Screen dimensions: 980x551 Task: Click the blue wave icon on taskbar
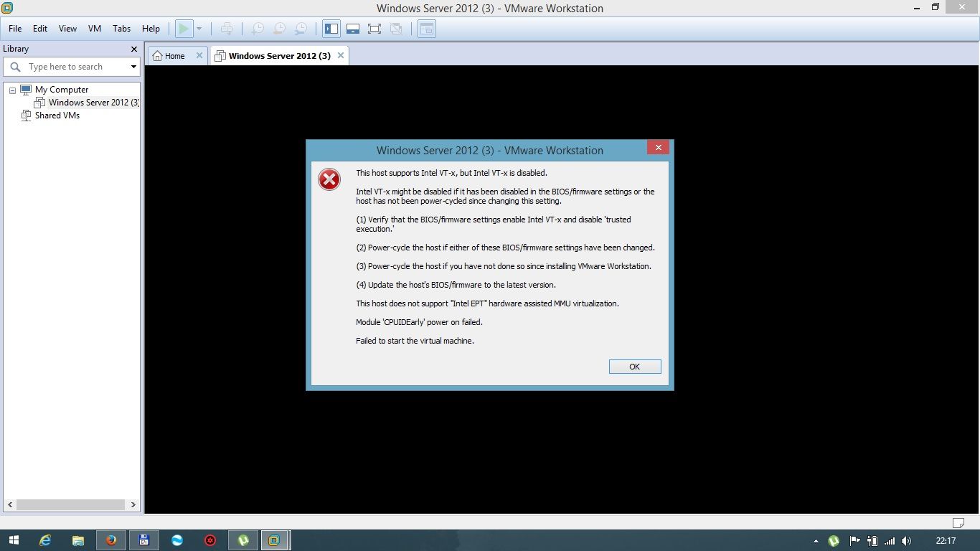[x=177, y=540]
